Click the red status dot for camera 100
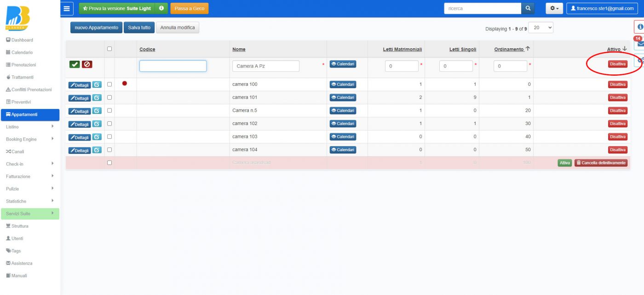Image resolution: width=644 pixels, height=295 pixels. point(125,84)
